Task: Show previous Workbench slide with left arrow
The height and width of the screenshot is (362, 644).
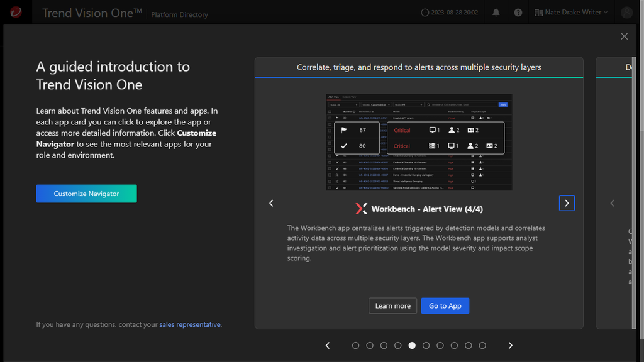Action: (271, 203)
